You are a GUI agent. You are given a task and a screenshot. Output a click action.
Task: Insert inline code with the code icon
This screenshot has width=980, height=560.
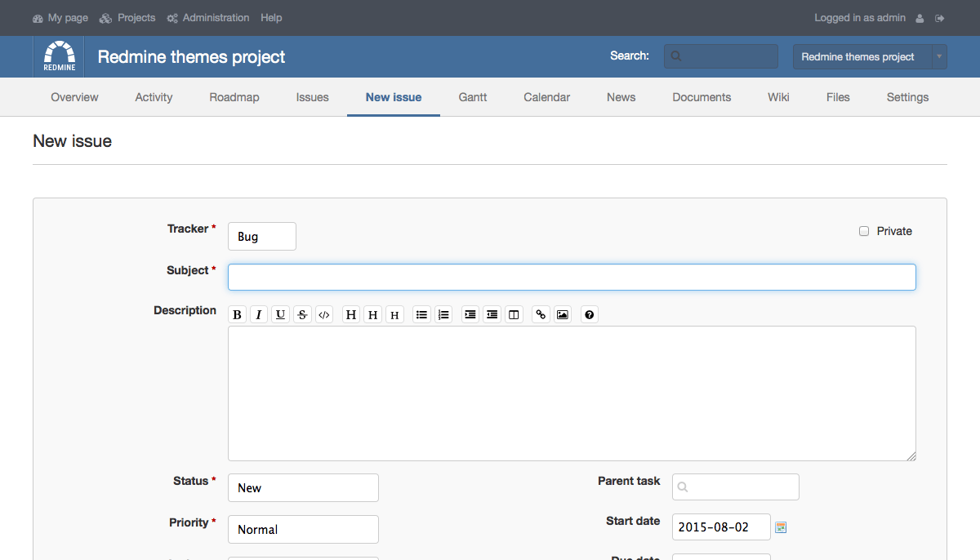point(324,314)
